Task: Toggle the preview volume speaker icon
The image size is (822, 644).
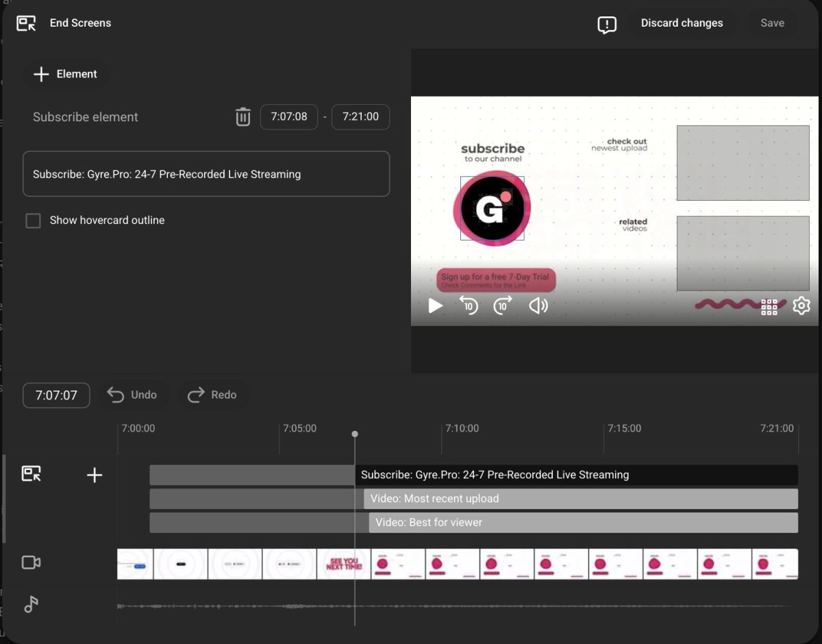Action: click(x=538, y=306)
